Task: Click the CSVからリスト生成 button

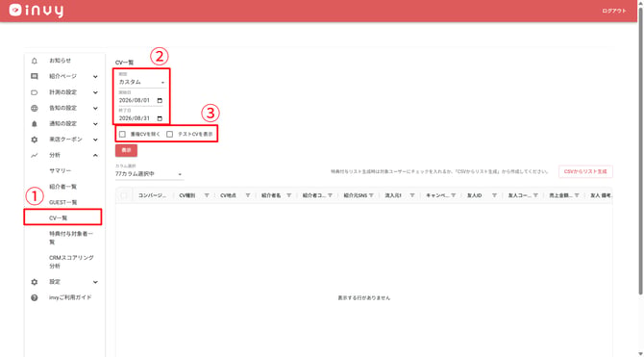Action: pyautogui.click(x=585, y=171)
